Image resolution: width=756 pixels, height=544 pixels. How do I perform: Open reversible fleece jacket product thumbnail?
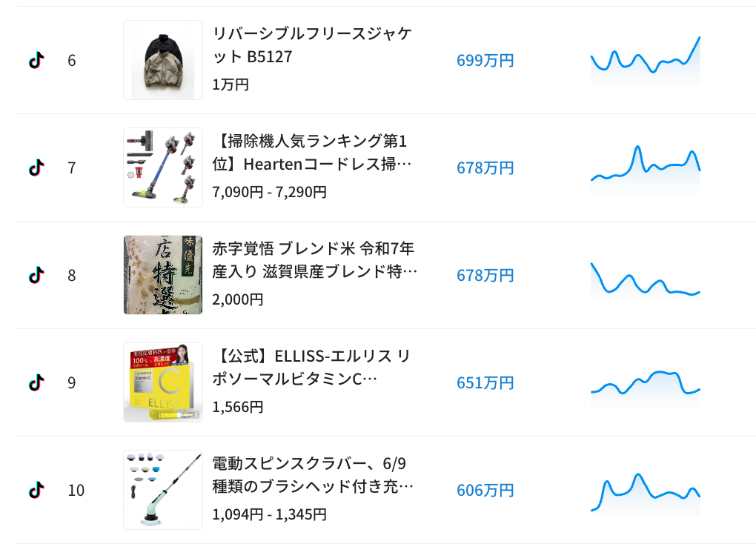[163, 60]
